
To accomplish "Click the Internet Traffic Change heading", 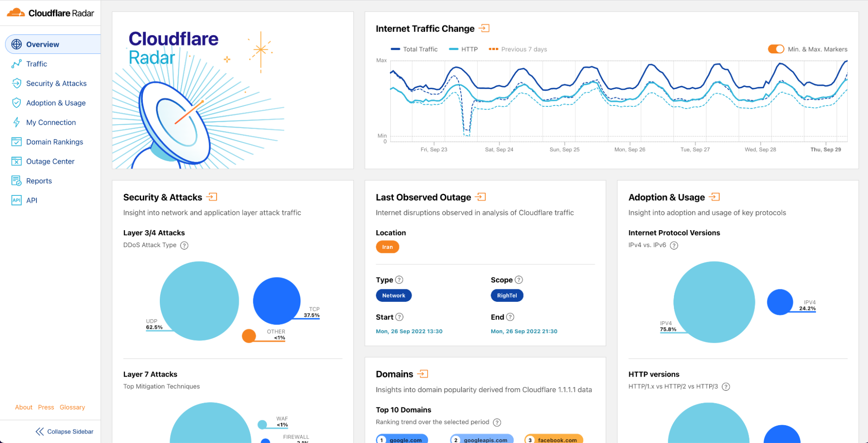I will 425,29.
